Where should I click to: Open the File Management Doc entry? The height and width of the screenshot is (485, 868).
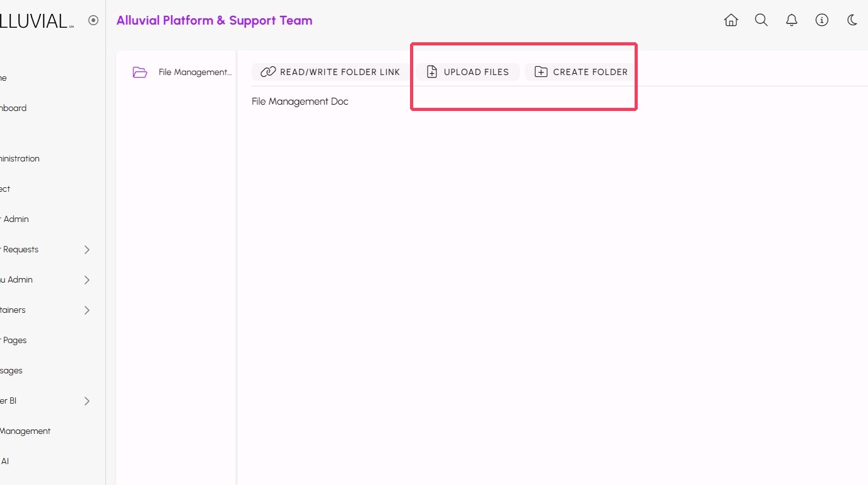[300, 102]
